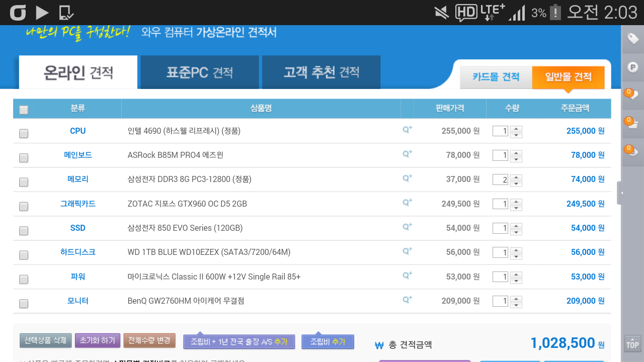Tap the muted sound icon in status bar
Screen dimensions: 644x362
pyautogui.click(x=442, y=13)
